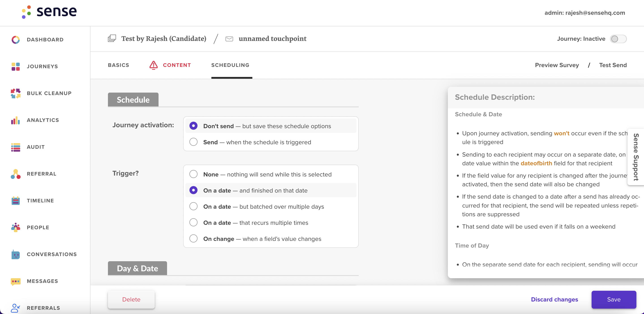The width and height of the screenshot is (644, 314).
Task: Click the admin email text
Action: [584, 13]
